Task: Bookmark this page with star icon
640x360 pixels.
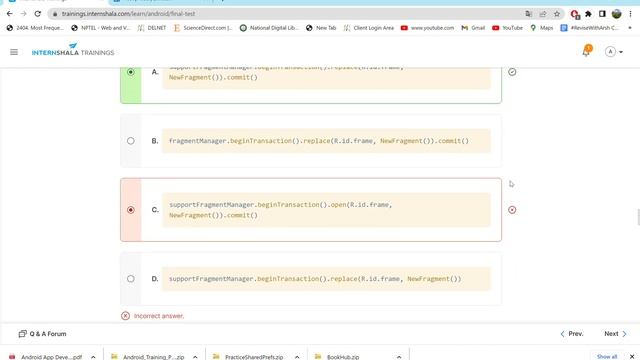Action: coord(557,14)
